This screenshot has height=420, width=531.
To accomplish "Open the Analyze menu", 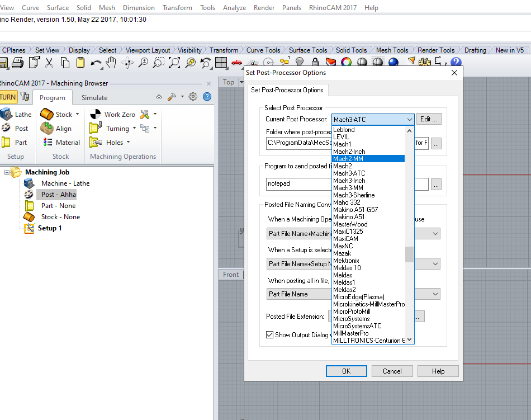I will pos(234,7).
